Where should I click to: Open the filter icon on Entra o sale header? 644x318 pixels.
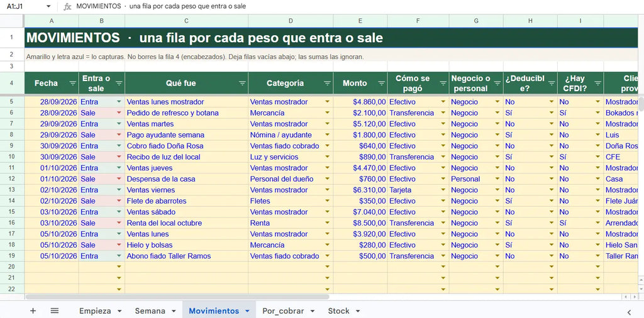coord(119,84)
